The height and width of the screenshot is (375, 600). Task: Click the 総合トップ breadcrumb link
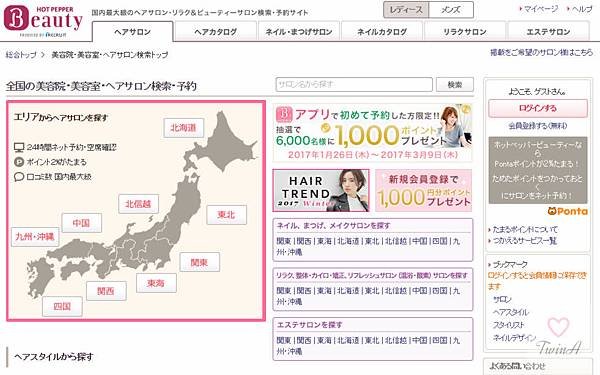click(x=21, y=55)
